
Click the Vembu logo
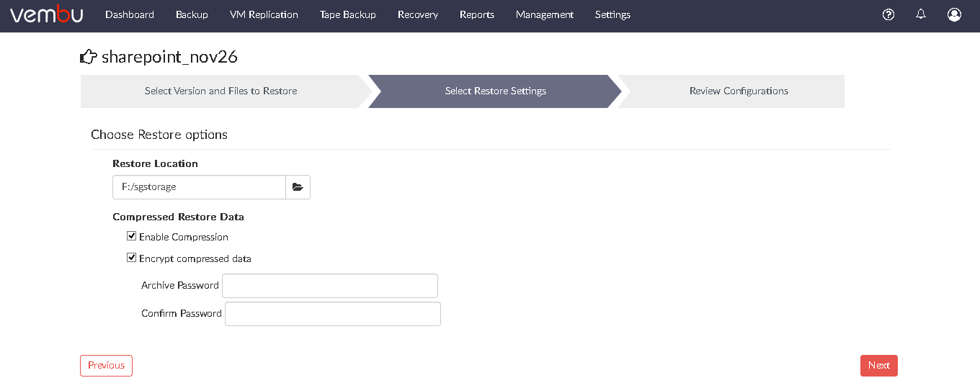click(47, 14)
